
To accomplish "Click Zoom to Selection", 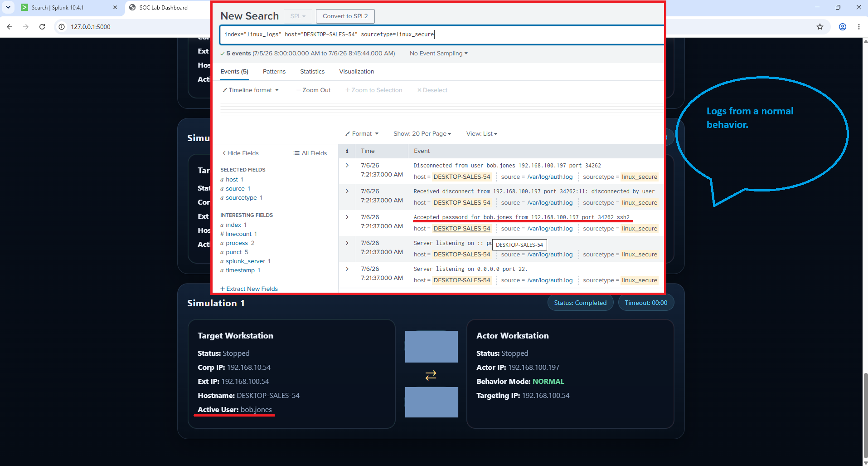I will tap(374, 90).
